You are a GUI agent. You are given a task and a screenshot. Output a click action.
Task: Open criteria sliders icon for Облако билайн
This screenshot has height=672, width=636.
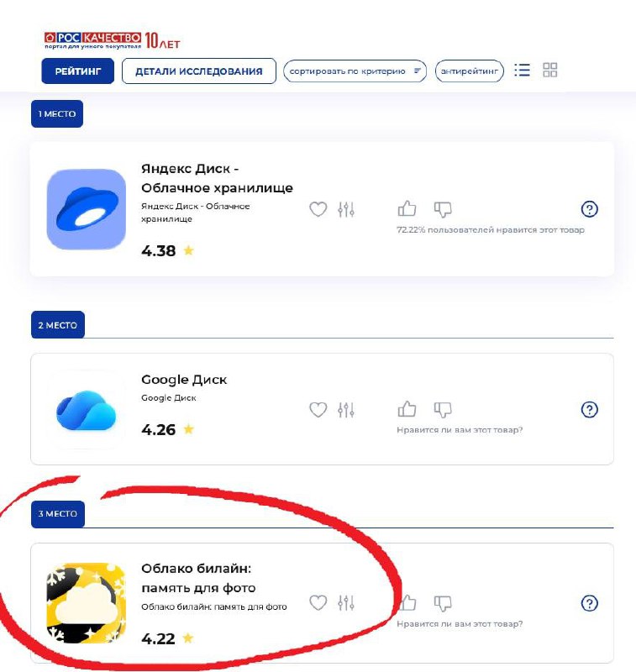tap(346, 603)
